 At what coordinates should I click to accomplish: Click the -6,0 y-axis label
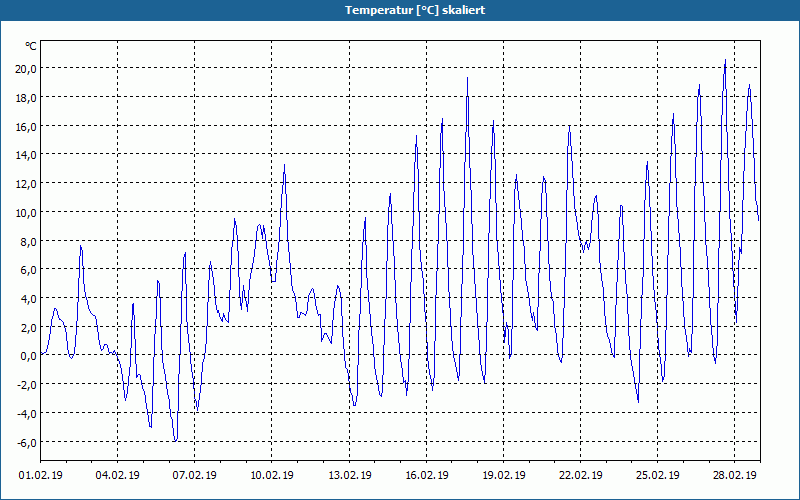[x=26, y=442]
